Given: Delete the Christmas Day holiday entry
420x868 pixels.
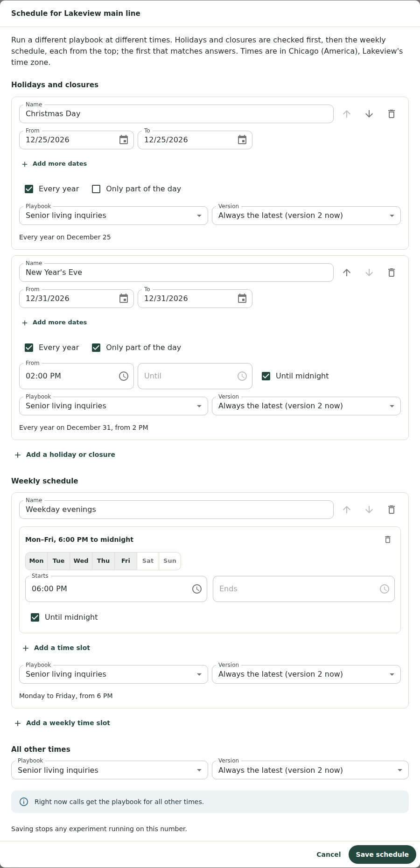Looking at the screenshot, I should click(x=392, y=114).
